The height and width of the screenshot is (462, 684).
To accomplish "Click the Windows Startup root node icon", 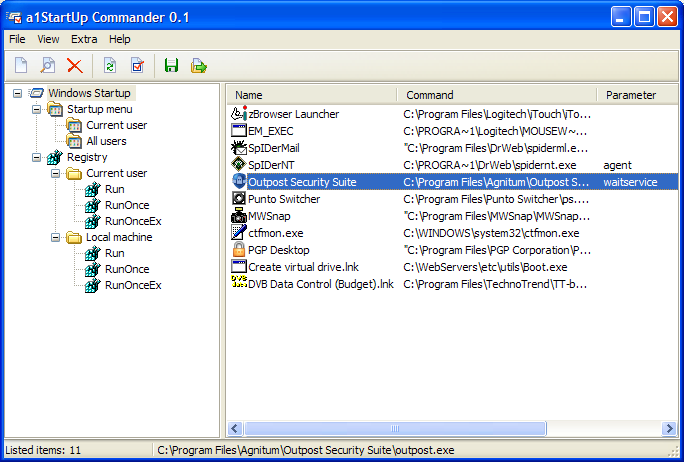I will click(37, 93).
